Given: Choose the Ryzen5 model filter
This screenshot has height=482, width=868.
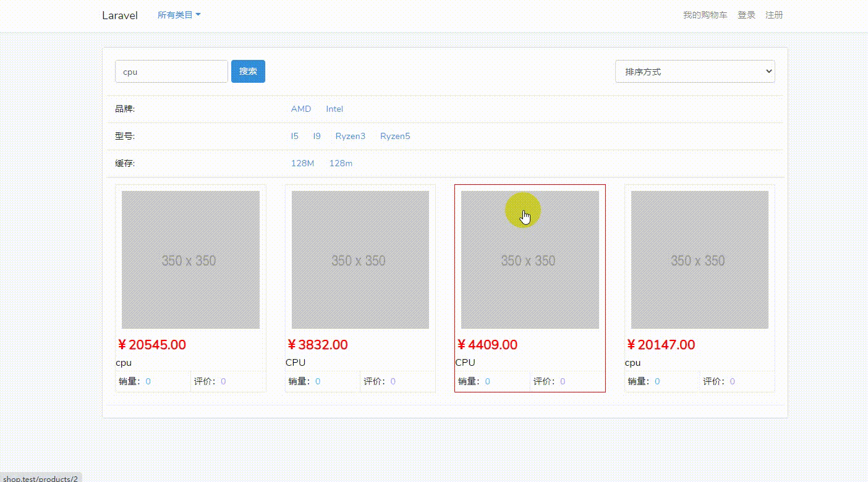Looking at the screenshot, I should [x=395, y=136].
